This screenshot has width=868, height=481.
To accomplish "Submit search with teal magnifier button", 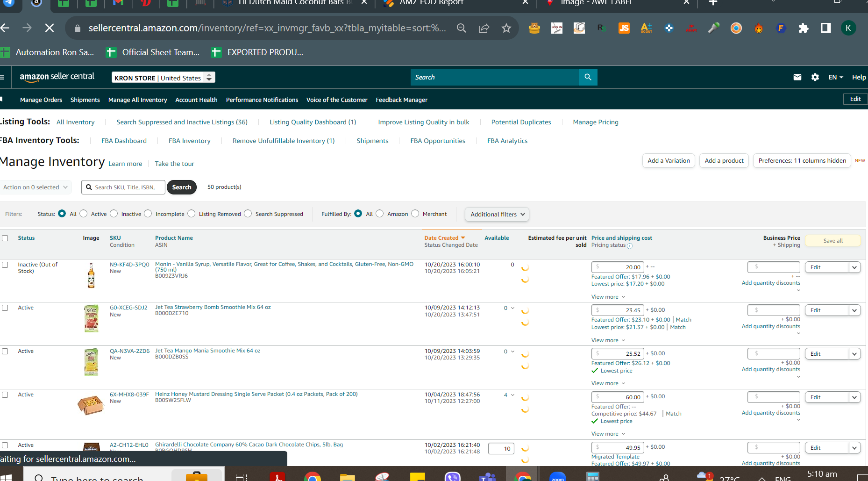I will click(x=588, y=77).
